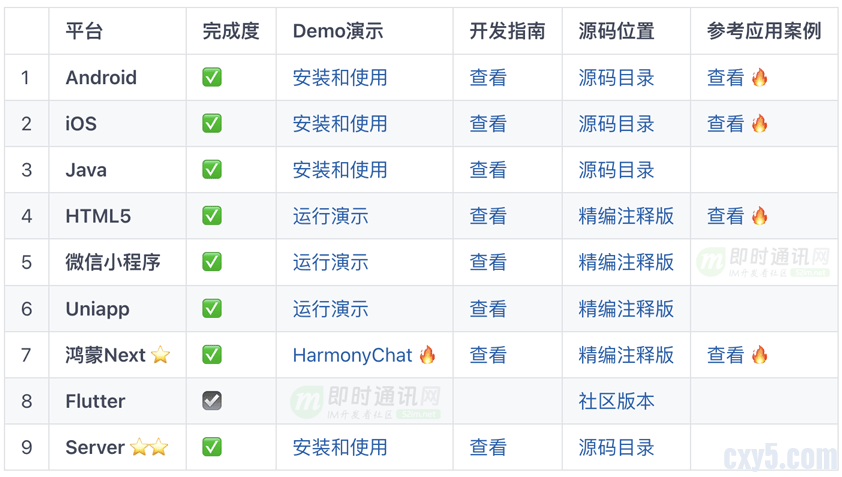842x477 pixels.
Task: Open 查看 development guide for iOS
Action: (488, 124)
